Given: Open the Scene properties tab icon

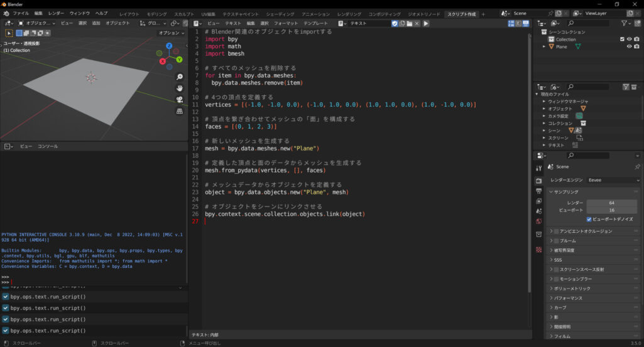Looking at the screenshot, I should pos(539,211).
